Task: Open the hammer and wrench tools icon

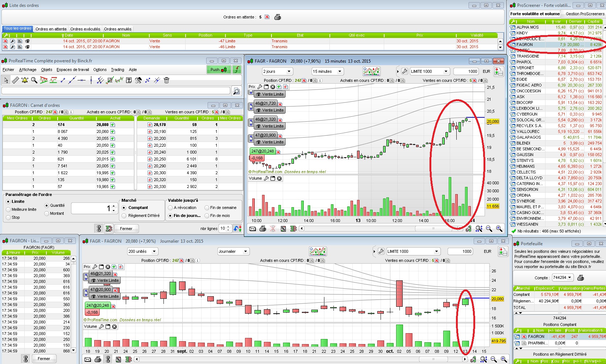Action: (x=138, y=80)
